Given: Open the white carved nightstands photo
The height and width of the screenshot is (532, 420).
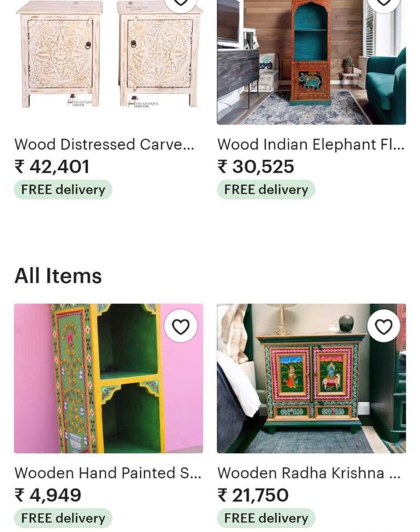Looking at the screenshot, I should [109, 62].
